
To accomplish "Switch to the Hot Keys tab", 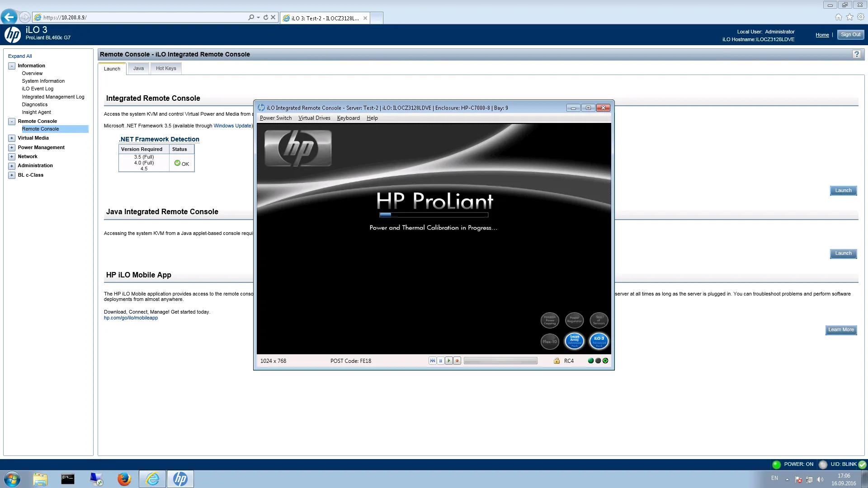I will [166, 68].
